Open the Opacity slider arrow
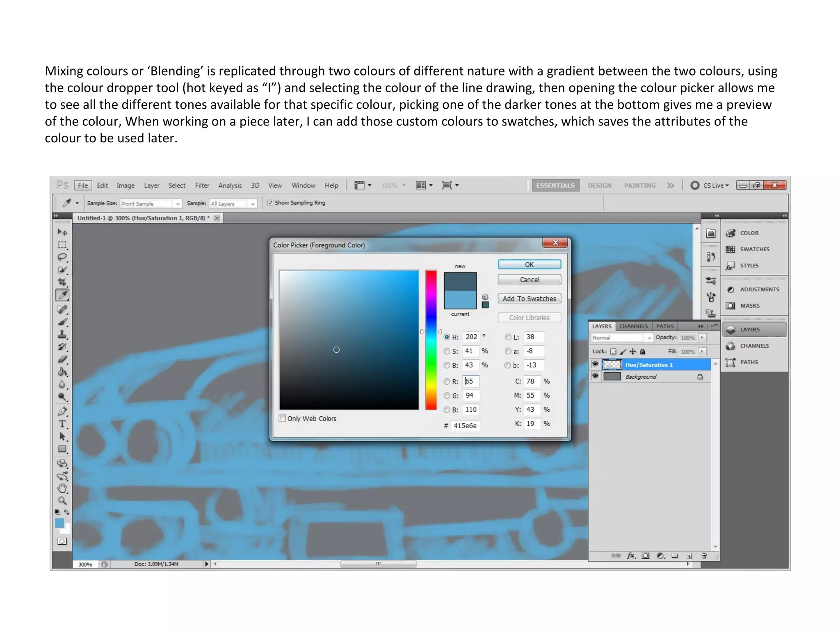840x630 pixels. [x=703, y=338]
